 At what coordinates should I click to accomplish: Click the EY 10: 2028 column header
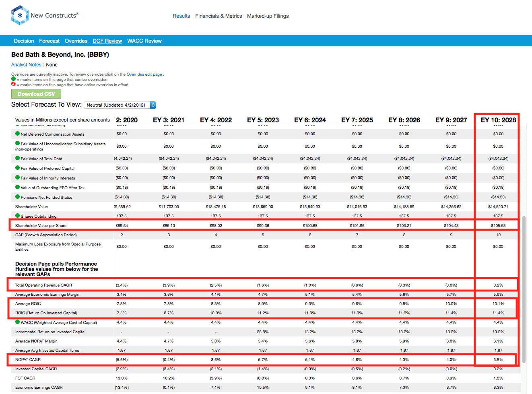click(x=498, y=120)
